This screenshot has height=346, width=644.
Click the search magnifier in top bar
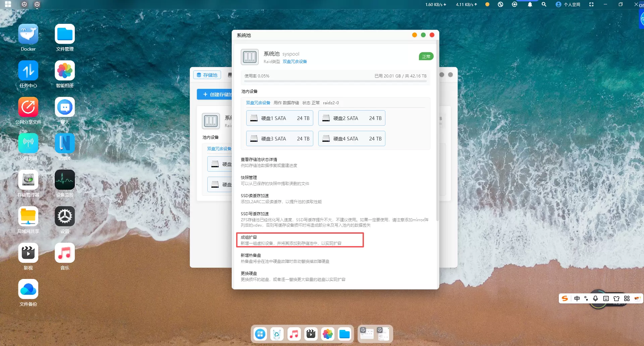pos(544,5)
